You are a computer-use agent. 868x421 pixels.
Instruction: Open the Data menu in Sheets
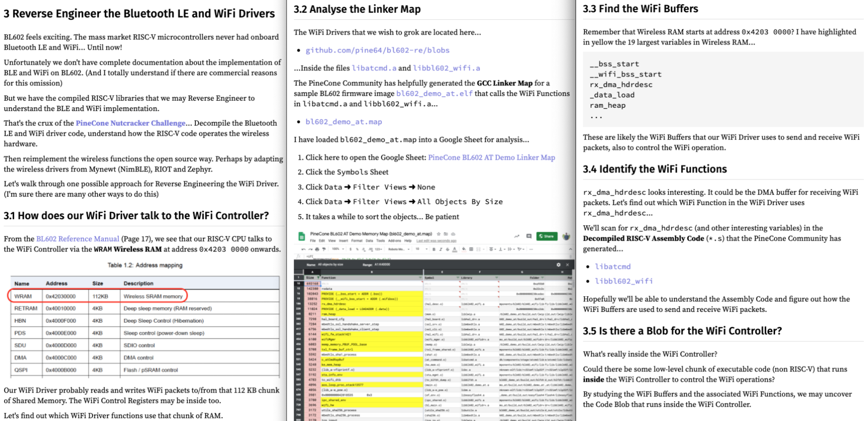coord(369,241)
